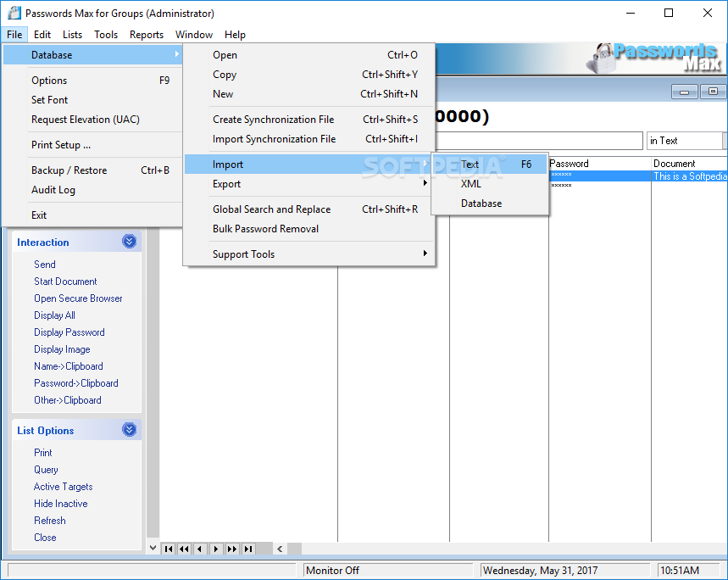The width and height of the screenshot is (728, 580).
Task: Choose Database import option
Action: tap(490, 204)
